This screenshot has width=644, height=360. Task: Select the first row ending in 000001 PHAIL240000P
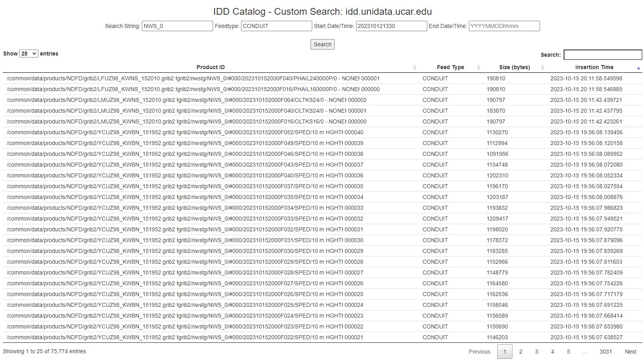(193, 78)
